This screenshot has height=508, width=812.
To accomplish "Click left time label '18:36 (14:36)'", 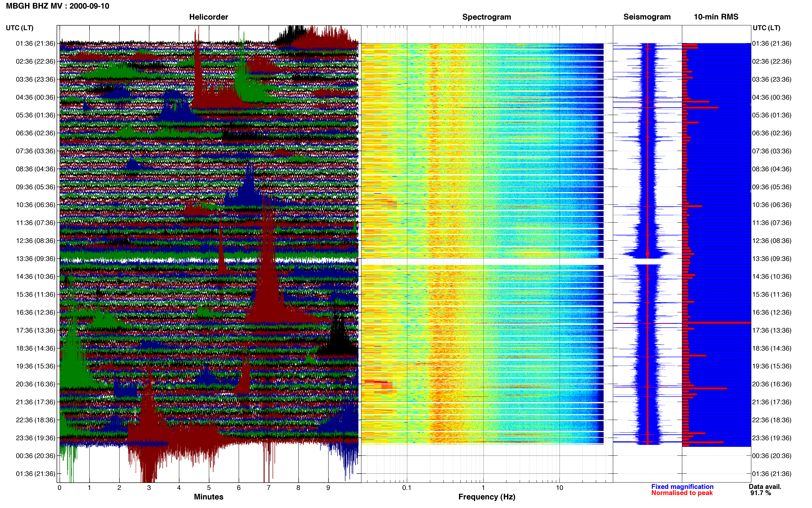I will point(36,348).
